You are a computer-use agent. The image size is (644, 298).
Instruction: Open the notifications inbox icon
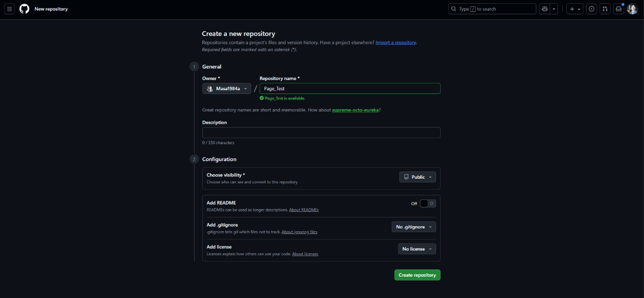618,9
